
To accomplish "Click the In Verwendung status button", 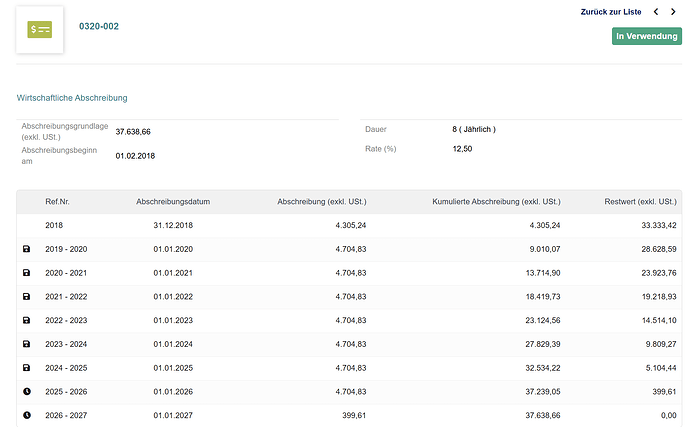I will tap(646, 36).
